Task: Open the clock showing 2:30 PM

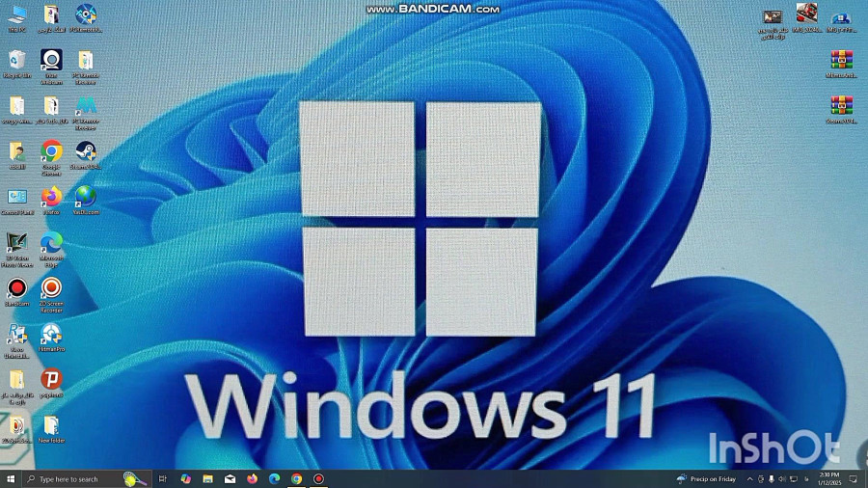Action: tap(829, 479)
